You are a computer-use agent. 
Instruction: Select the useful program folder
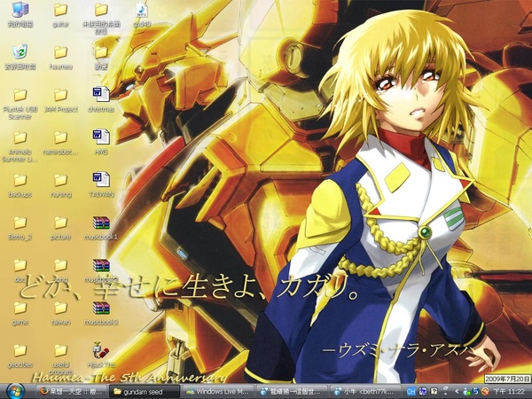tap(60, 359)
